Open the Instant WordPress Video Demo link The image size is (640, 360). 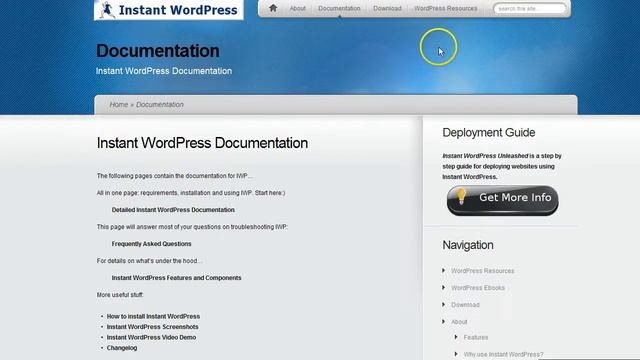pyautogui.click(x=151, y=338)
